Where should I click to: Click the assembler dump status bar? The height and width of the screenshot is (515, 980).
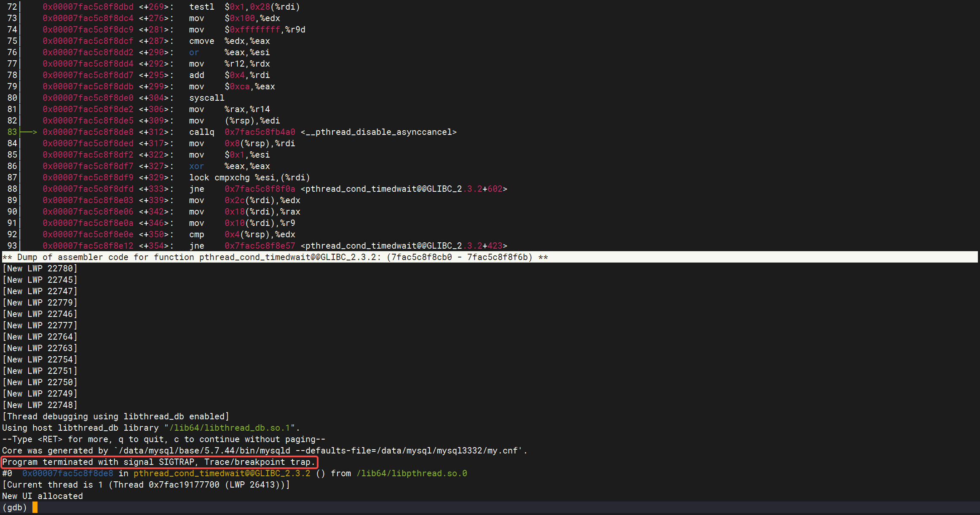click(275, 257)
